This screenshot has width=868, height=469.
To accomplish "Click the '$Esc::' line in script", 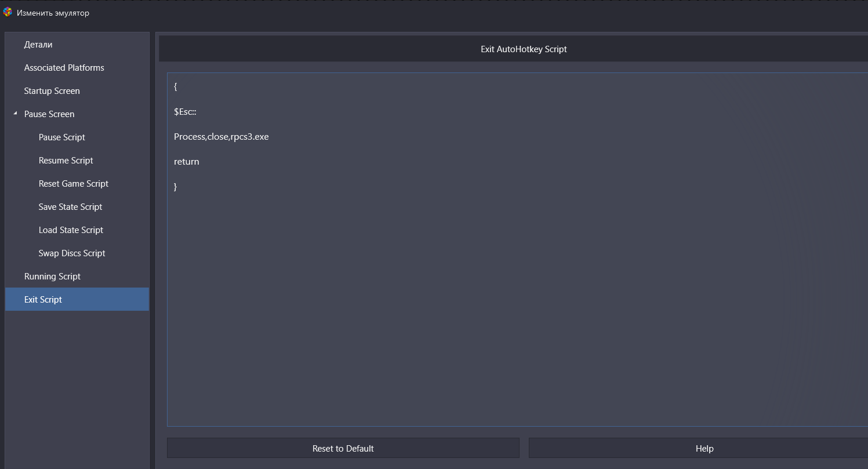I will 185,112.
